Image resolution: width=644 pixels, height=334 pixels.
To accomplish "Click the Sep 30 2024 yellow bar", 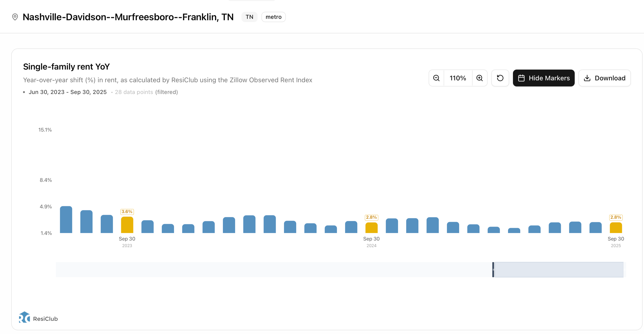I will pyautogui.click(x=371, y=228).
